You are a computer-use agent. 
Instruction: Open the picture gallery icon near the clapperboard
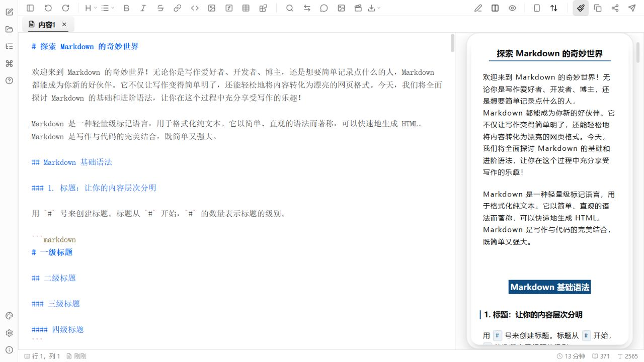341,8
